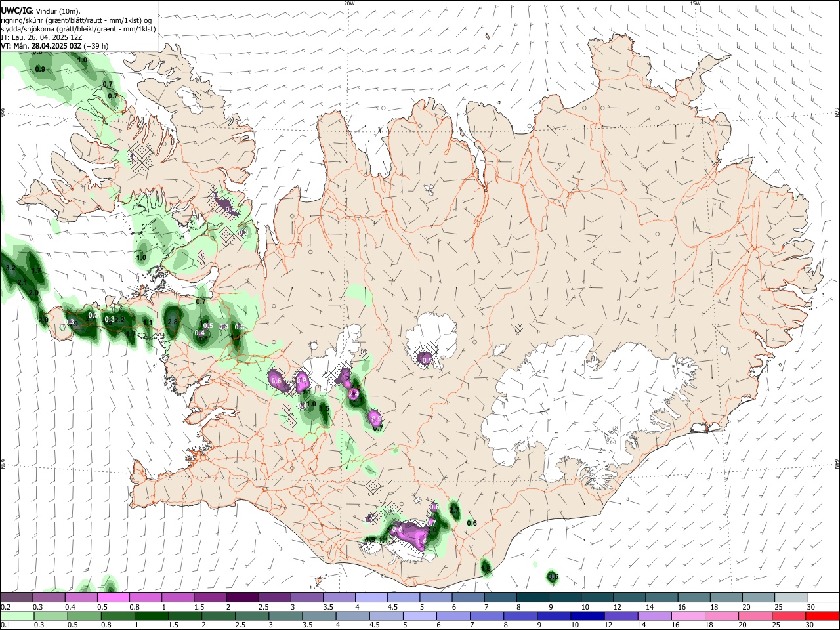Click the "15W" longitude label
840x630 pixels.
point(695,3)
